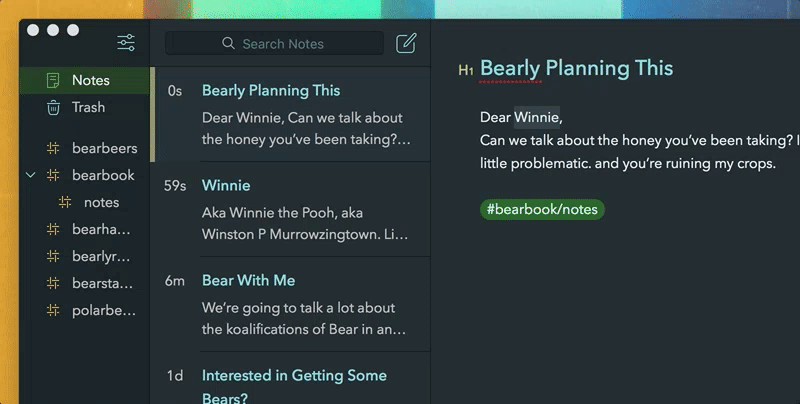Select the bearbook tag in sidebar
This screenshot has width=800, height=404.
[103, 175]
